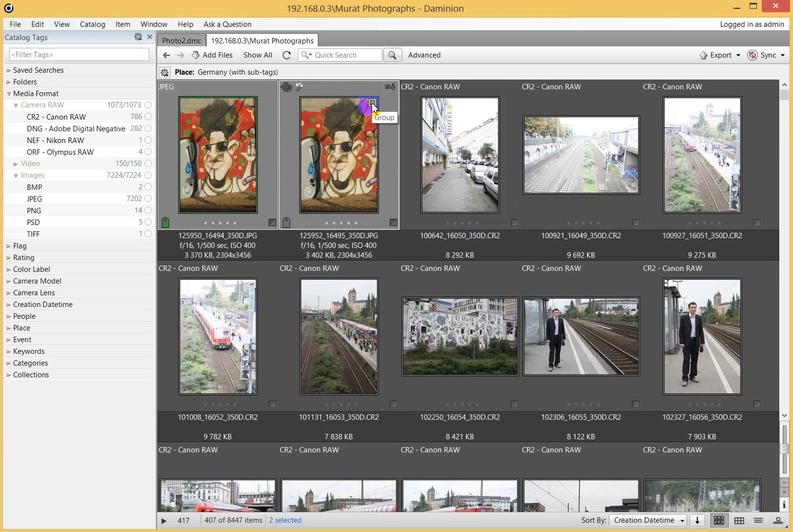Click the 2 selected link
The width and height of the screenshot is (793, 532).
coord(285,520)
